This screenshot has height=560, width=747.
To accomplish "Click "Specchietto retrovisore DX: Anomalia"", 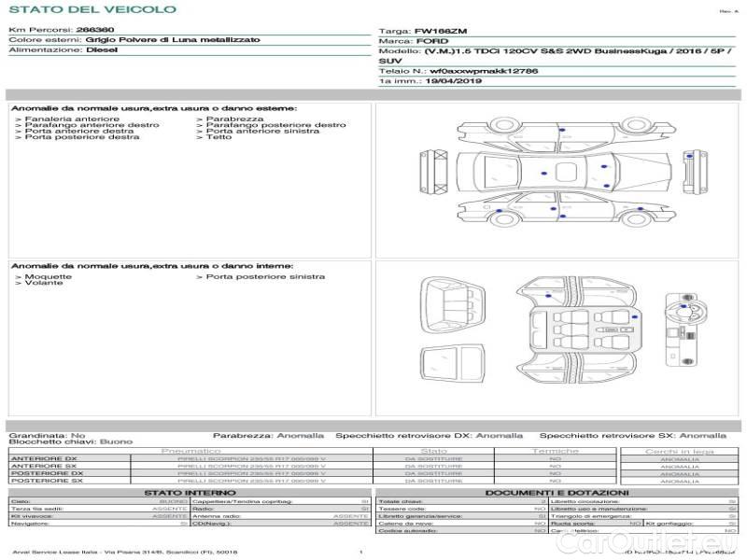I will (430, 436).
